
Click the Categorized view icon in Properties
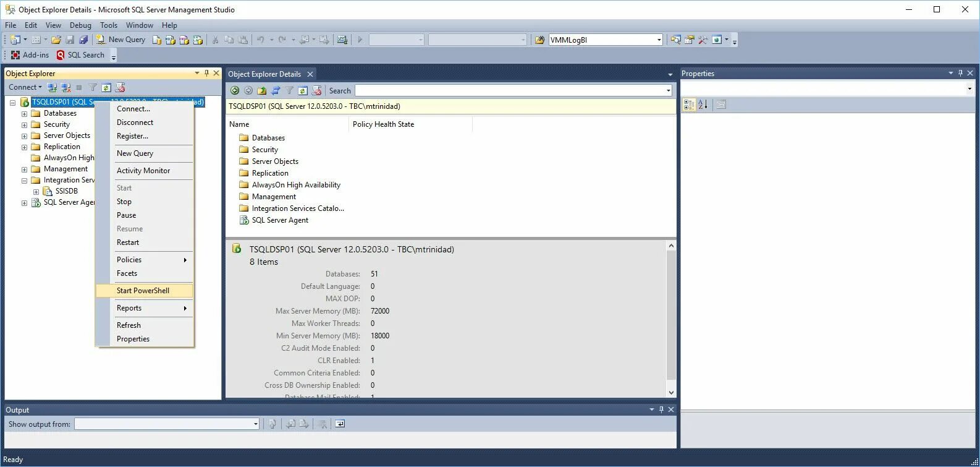tap(689, 105)
